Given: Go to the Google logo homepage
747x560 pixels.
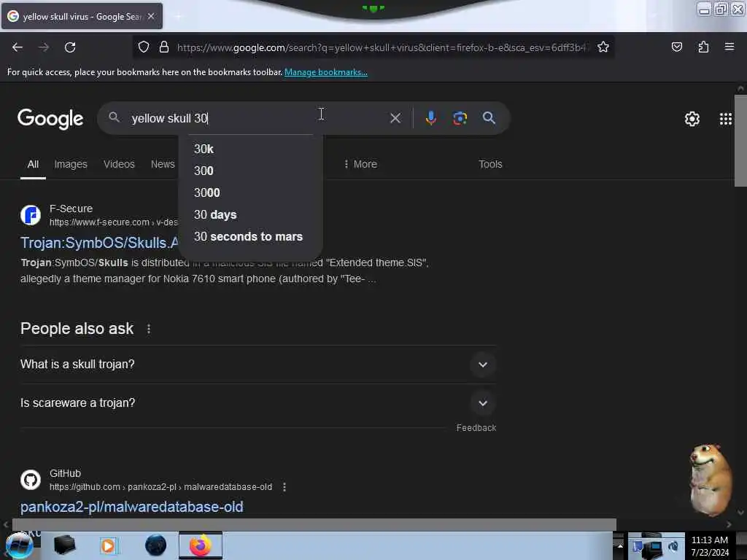Looking at the screenshot, I should 50,119.
